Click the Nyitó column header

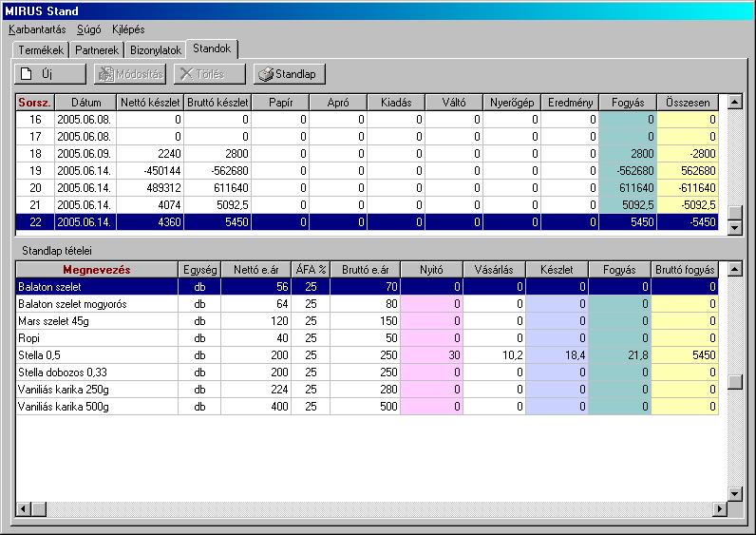pos(431,270)
